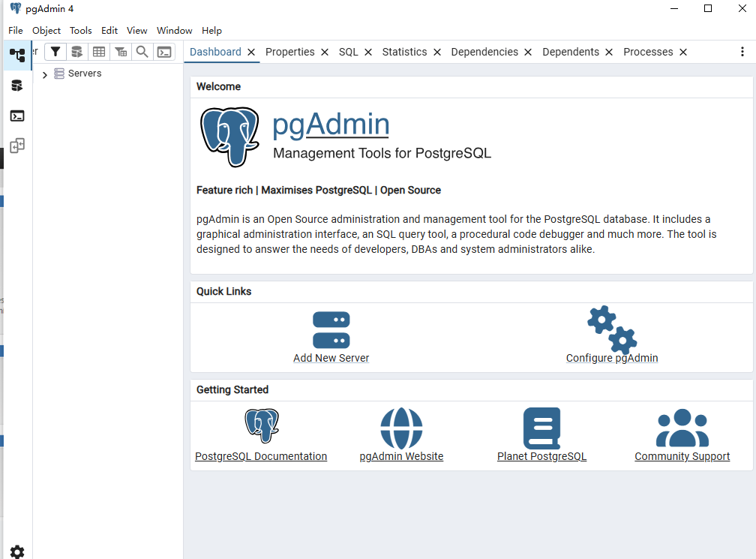Click 'Management Tools for PostgreSQL' text

[382, 153]
